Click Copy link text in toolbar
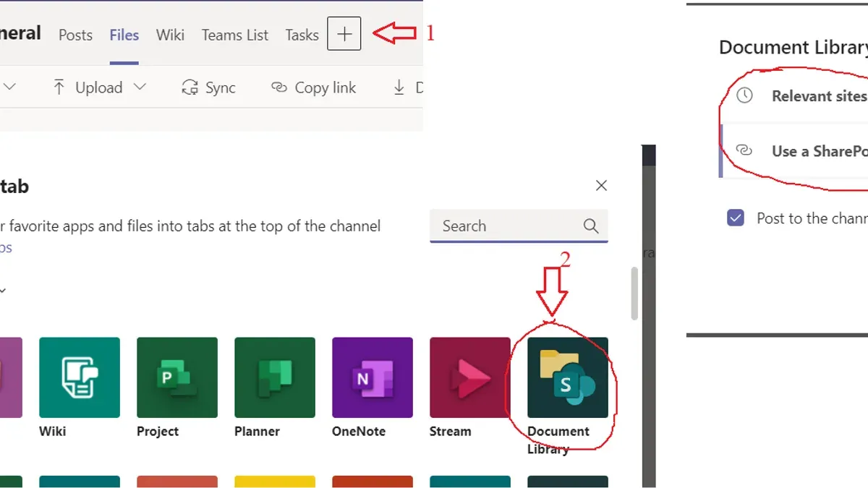 tap(325, 87)
